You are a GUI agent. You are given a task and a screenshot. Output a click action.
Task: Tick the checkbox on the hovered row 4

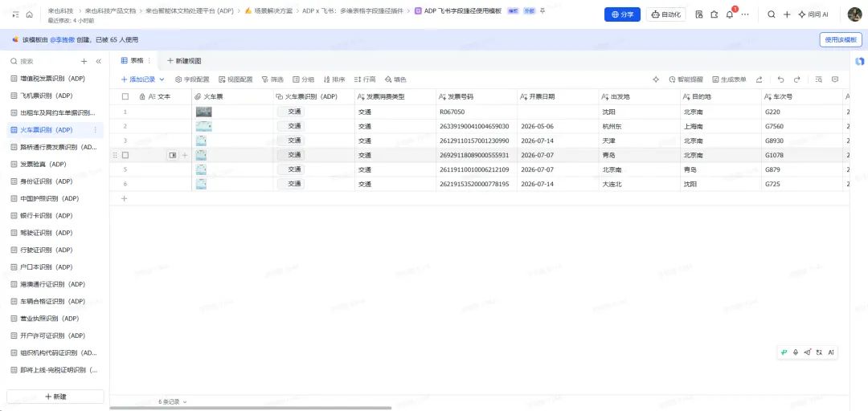[125, 156]
